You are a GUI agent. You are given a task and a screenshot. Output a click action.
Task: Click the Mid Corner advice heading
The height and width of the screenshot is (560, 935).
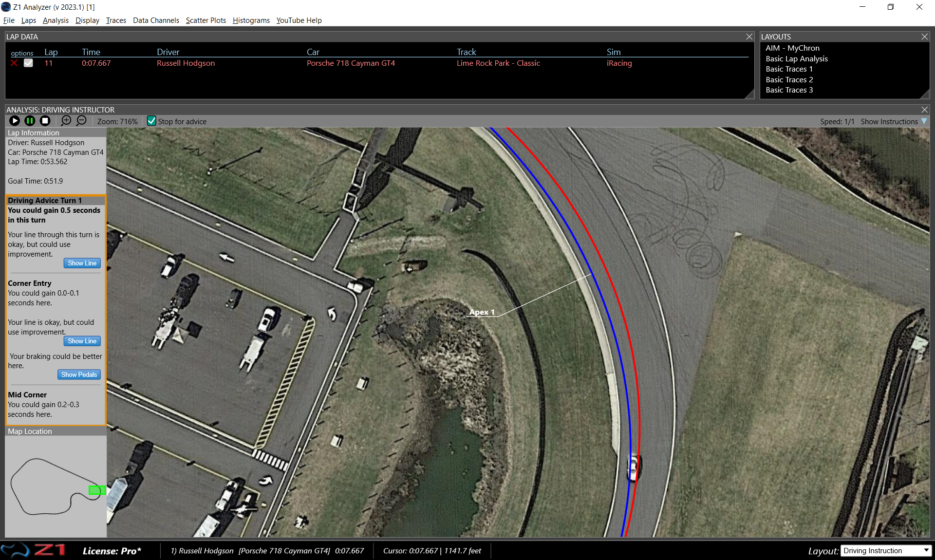click(x=27, y=395)
